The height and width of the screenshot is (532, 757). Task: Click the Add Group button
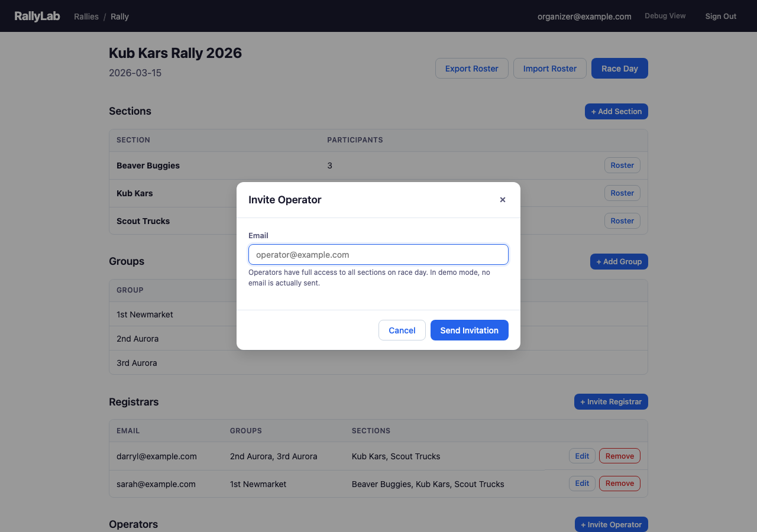click(619, 261)
